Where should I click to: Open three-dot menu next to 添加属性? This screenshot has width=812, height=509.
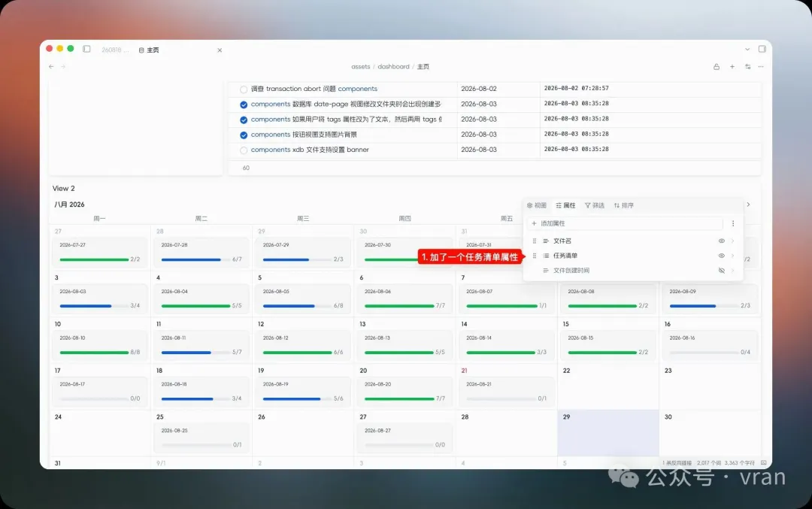click(733, 223)
